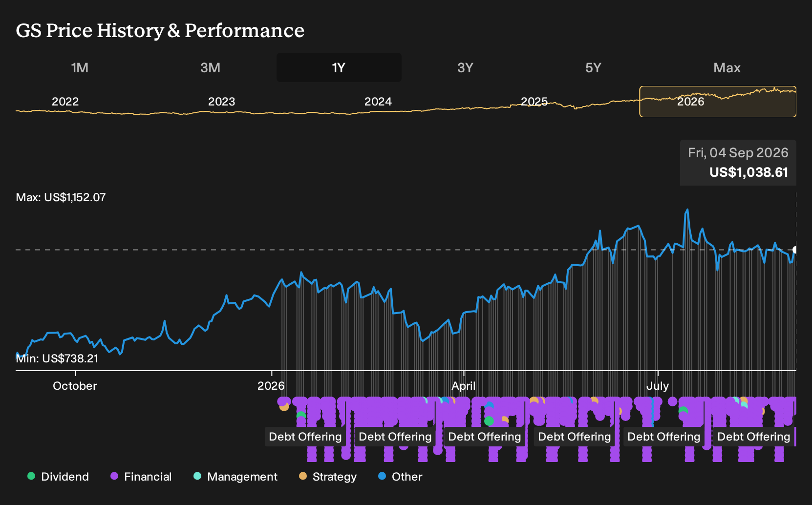This screenshot has width=812, height=505.
Task: Click the green dividend dot below April
Action: (489, 421)
